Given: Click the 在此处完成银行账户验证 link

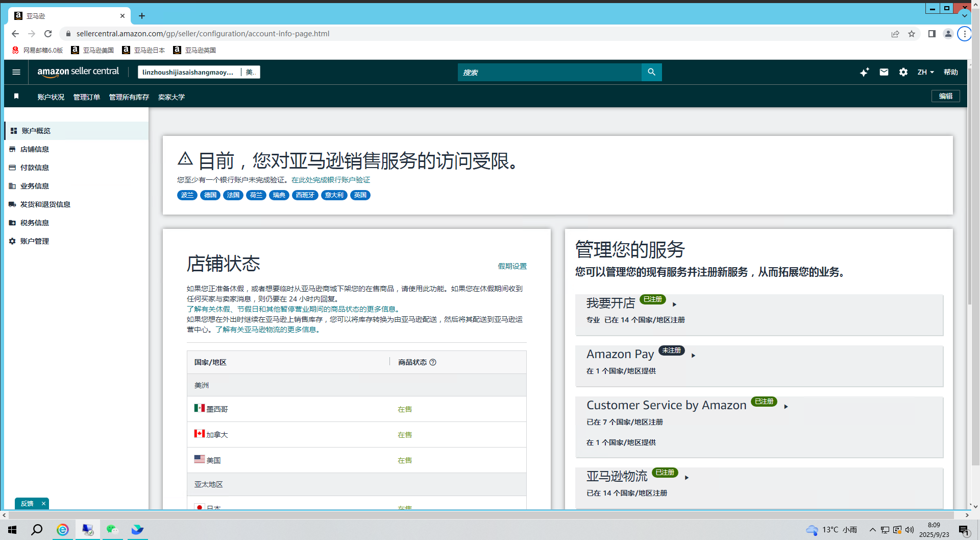Looking at the screenshot, I should (331, 180).
